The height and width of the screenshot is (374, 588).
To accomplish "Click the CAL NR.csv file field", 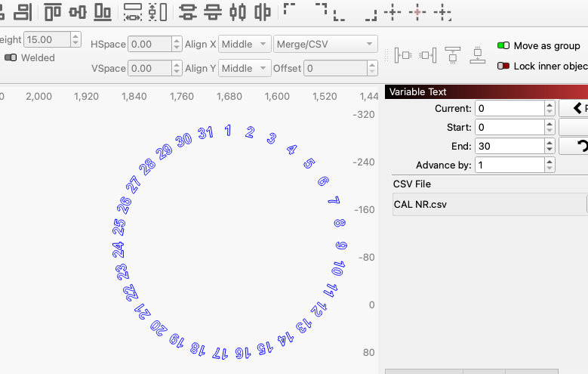I will (x=488, y=204).
